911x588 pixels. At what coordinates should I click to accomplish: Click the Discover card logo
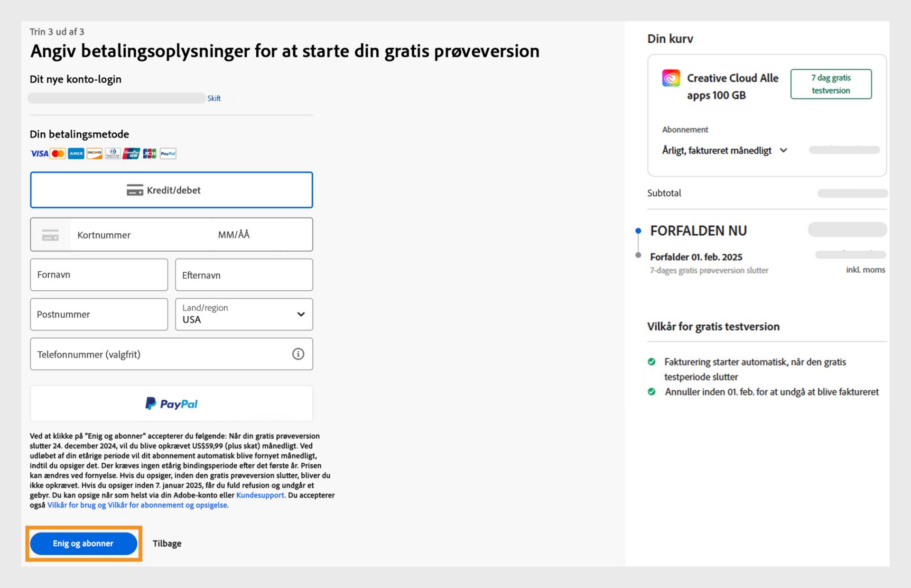click(94, 154)
